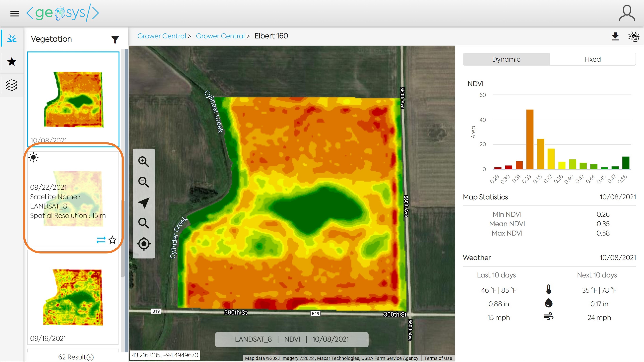This screenshot has width=644, height=362.
Task: Zoom in on the map
Action: point(143,162)
